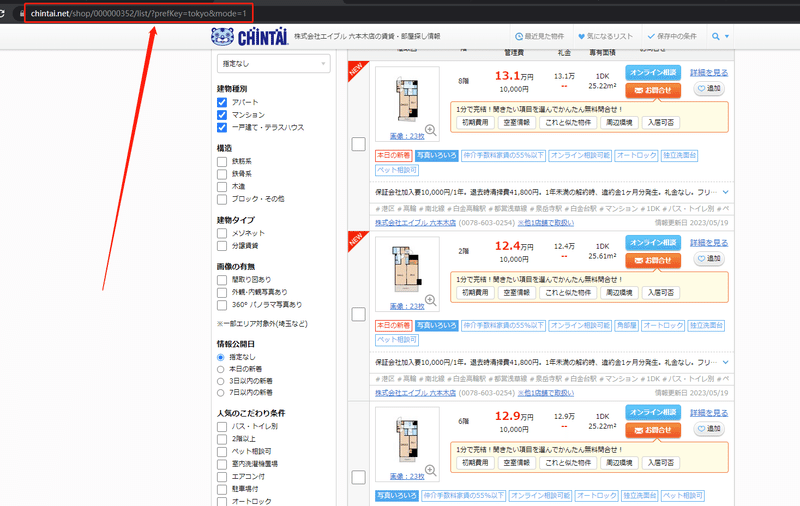Click the heart 追加 button on 12.4万円 listing
800x506 pixels.
click(x=709, y=259)
